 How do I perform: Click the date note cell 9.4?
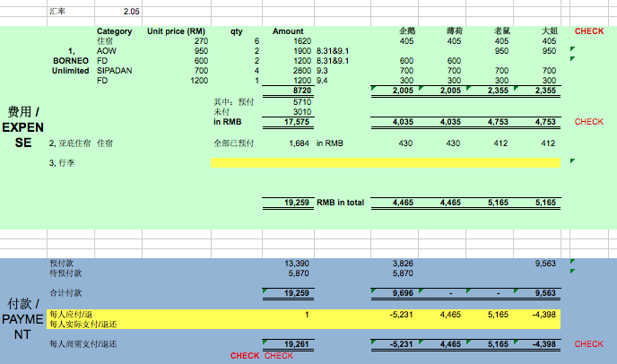[x=322, y=81]
